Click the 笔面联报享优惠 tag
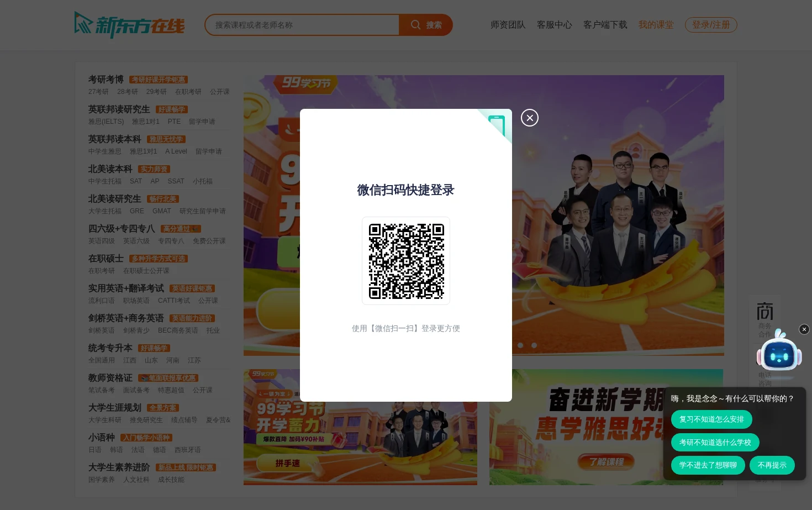This screenshot has width=812, height=510. (x=168, y=378)
